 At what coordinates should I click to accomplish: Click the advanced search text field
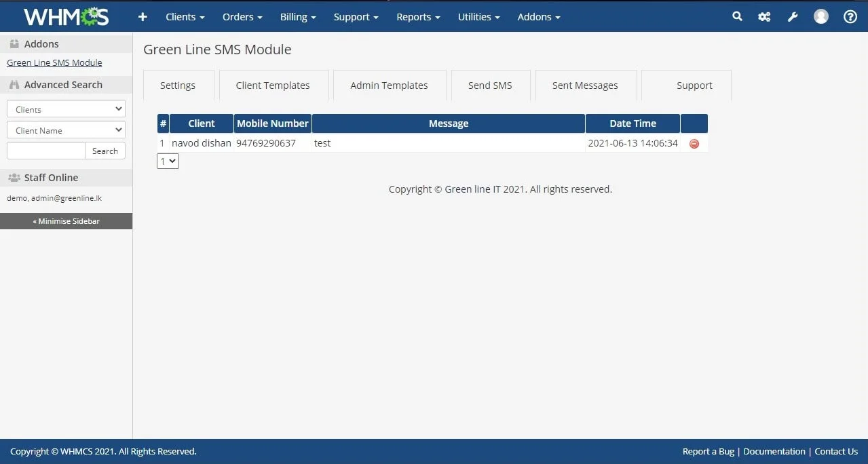point(45,151)
